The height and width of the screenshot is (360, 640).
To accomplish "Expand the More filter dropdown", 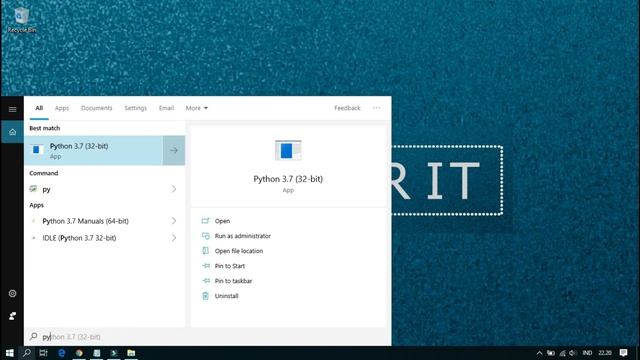I will click(x=197, y=108).
